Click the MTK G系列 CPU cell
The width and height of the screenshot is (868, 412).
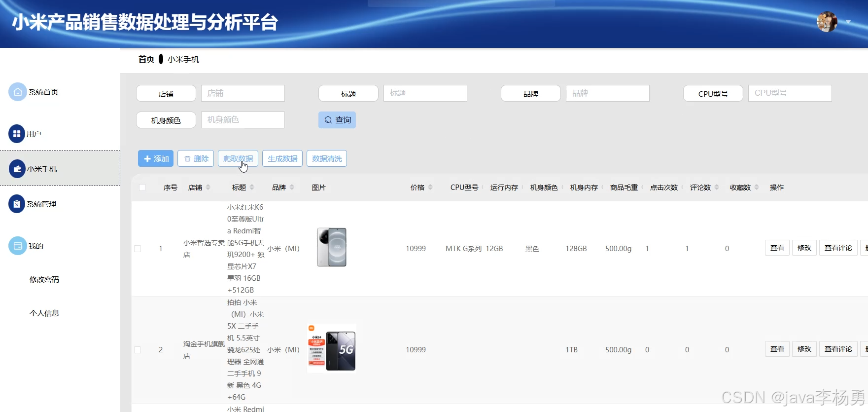(464, 249)
